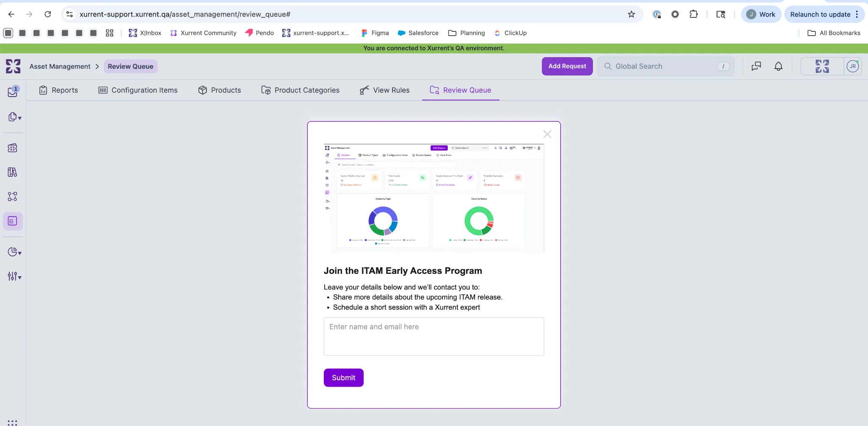This screenshot has height=426, width=868.
Task: Focus the Global Search field
Action: (665, 67)
